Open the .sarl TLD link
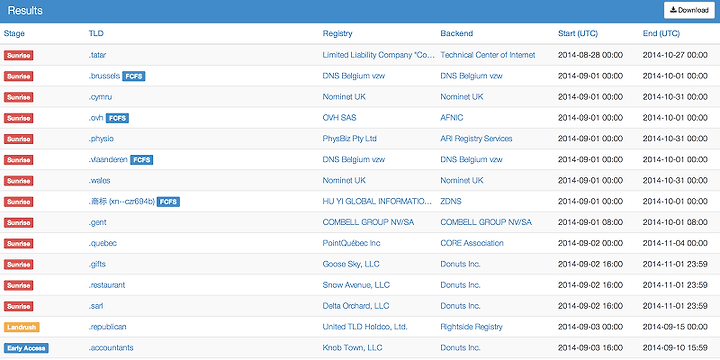The height and width of the screenshot is (360, 720). point(96,306)
